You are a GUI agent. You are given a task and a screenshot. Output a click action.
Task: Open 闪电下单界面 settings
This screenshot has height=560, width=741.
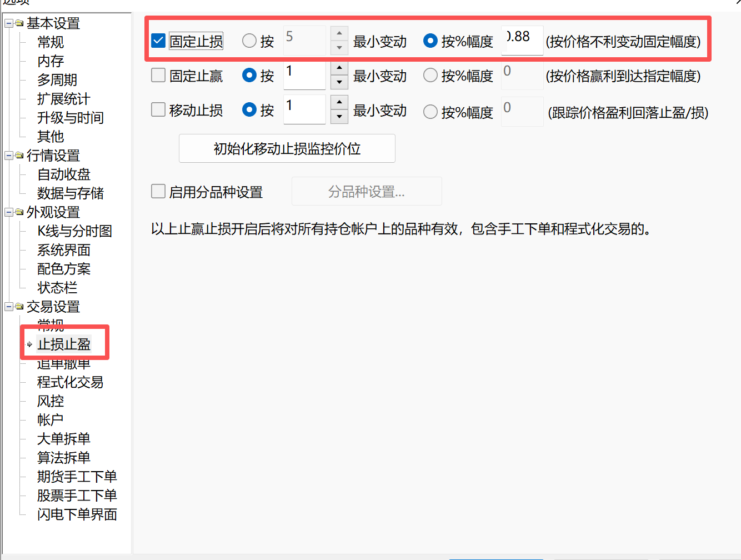click(77, 514)
